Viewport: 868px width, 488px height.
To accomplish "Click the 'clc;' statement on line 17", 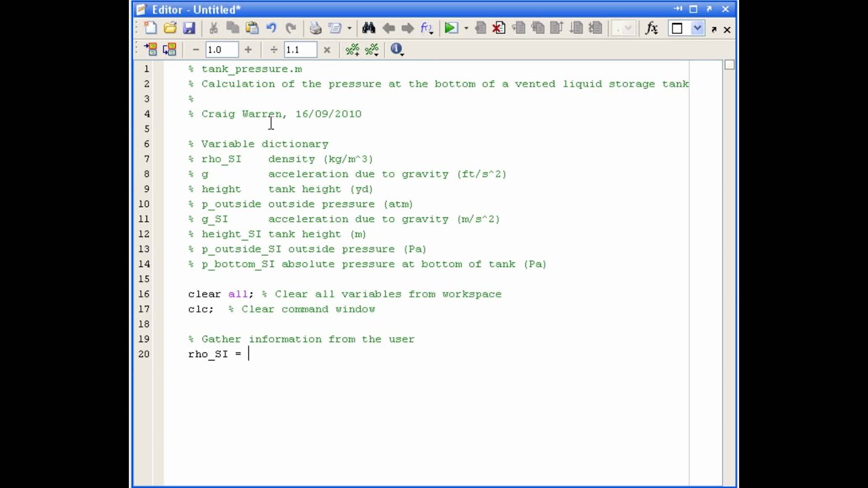I will point(201,309).
